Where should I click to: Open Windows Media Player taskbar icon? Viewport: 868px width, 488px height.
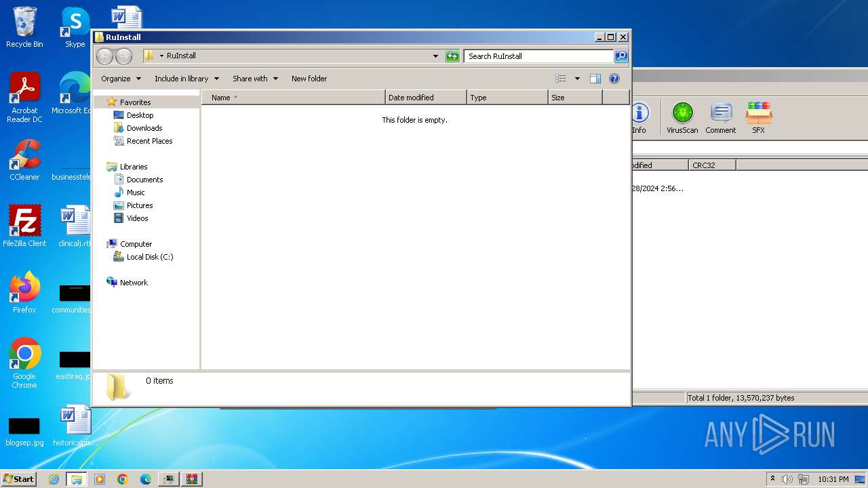coord(100,479)
